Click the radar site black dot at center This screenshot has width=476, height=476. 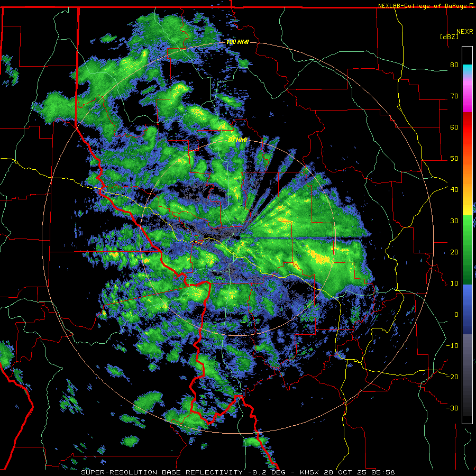[237, 237]
